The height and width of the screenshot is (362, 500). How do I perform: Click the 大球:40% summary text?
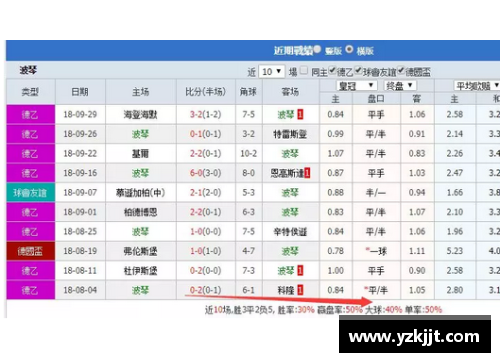(x=384, y=310)
